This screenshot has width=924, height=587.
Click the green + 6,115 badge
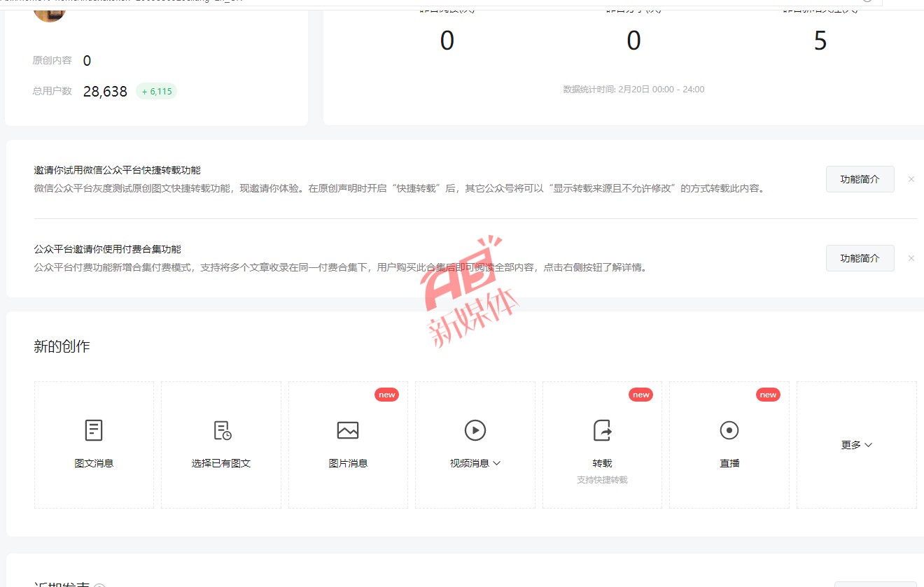click(156, 92)
